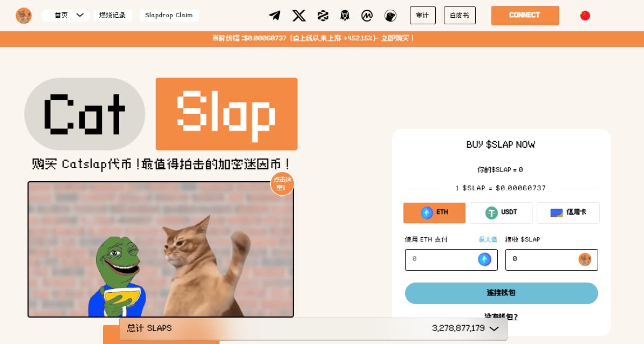Click the current price banner to buy now
Image resolution: width=644 pixels, height=344 pixels.
click(314, 38)
